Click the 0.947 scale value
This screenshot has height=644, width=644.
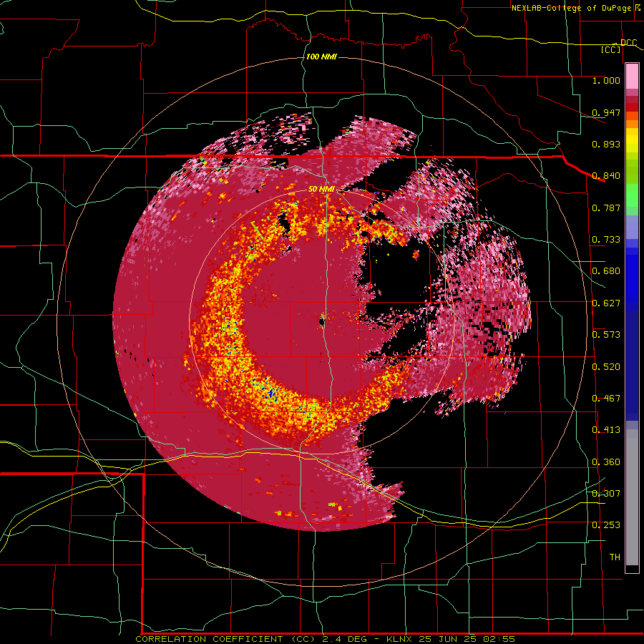pos(606,112)
